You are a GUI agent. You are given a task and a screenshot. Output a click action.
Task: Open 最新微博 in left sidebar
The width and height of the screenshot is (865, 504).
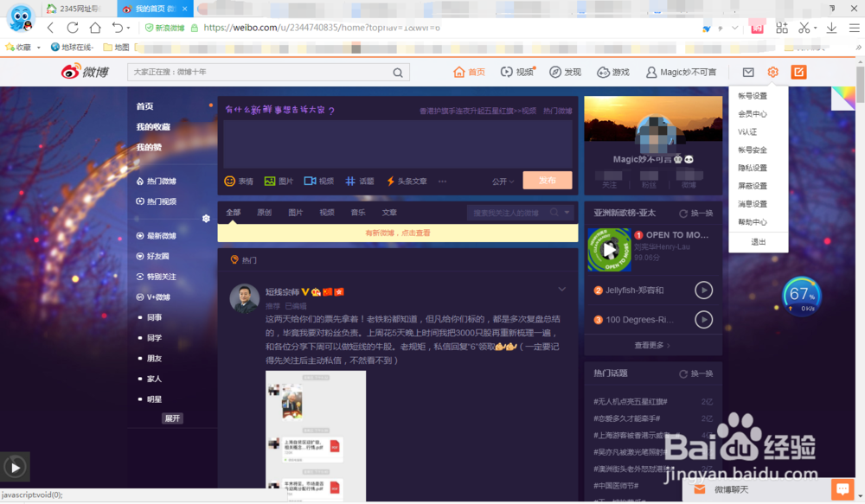click(x=157, y=235)
